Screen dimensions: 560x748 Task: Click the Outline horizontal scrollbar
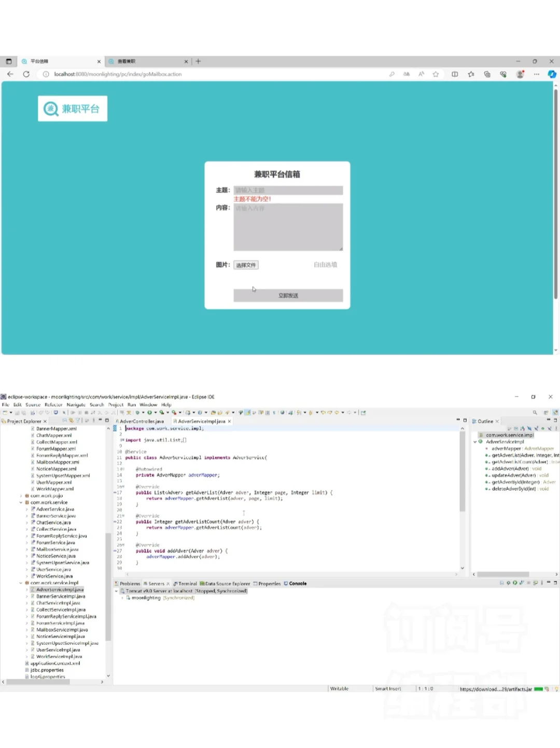(x=503, y=574)
